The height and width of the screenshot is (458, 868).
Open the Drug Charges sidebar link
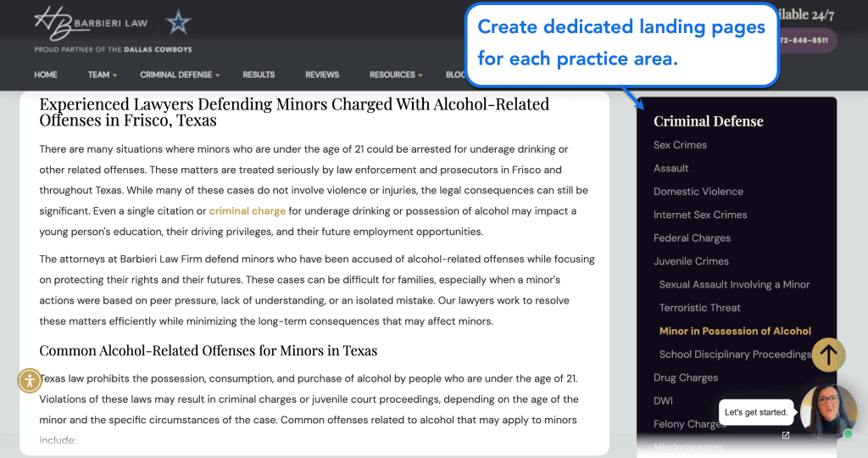[685, 377]
